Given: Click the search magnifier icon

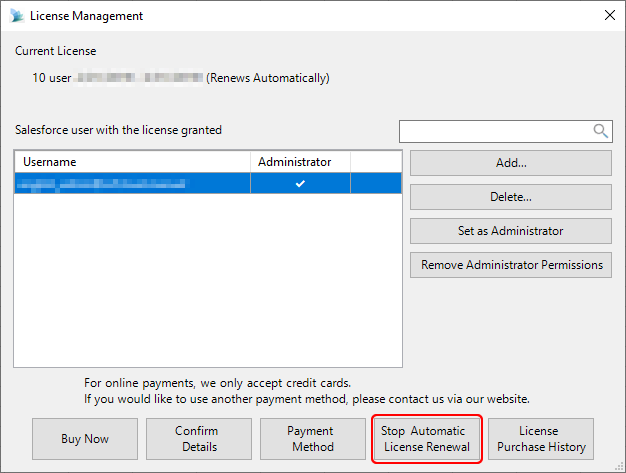Looking at the screenshot, I should (x=600, y=131).
